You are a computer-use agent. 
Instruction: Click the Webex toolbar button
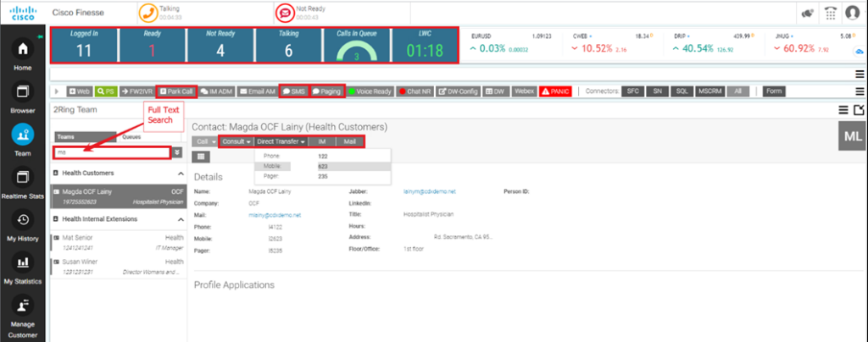[524, 91]
